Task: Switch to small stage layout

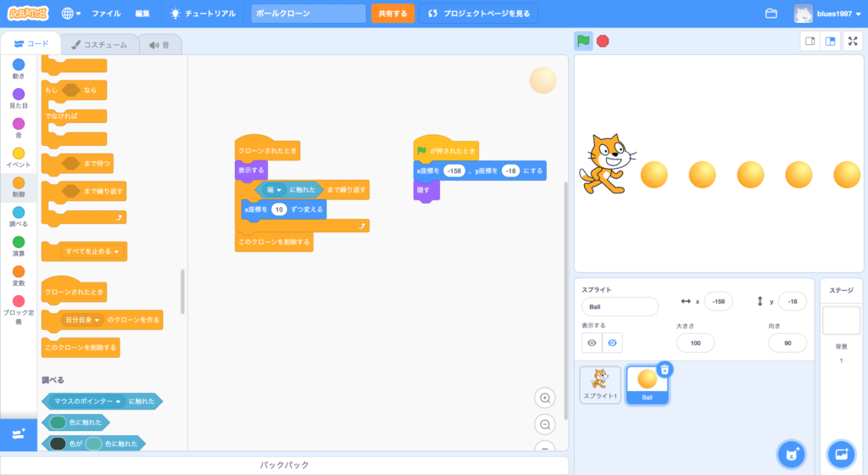Action: [x=810, y=41]
